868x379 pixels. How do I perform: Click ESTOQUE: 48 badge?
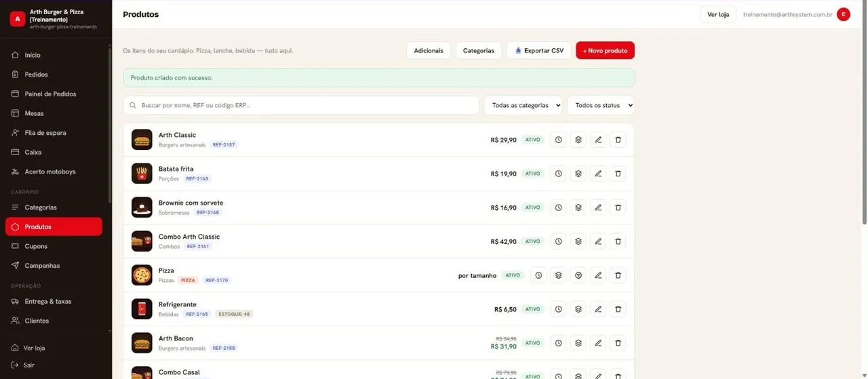click(234, 314)
